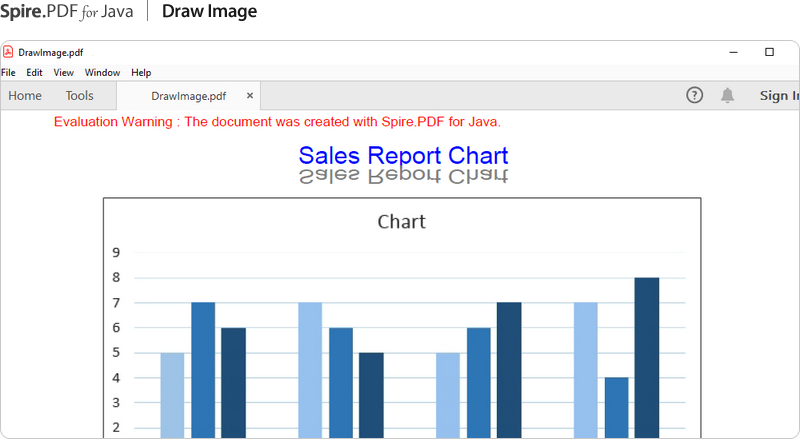Click the Chart title inside the graph
The width and height of the screenshot is (800, 440).
click(401, 222)
